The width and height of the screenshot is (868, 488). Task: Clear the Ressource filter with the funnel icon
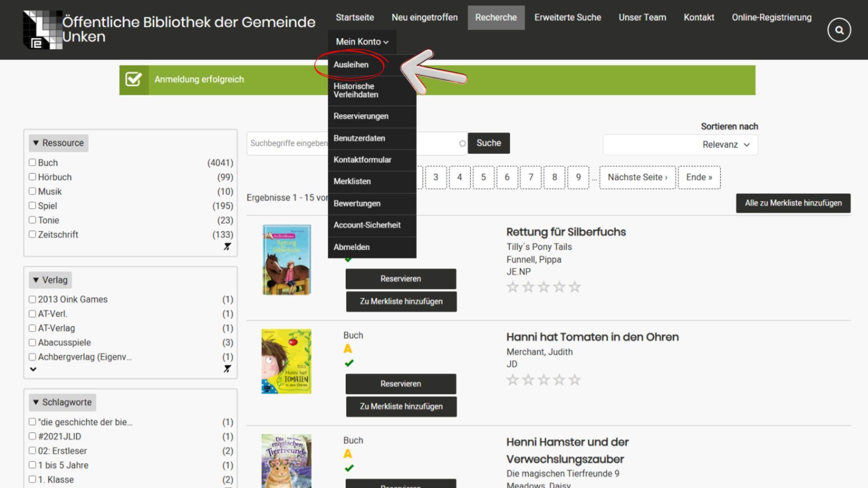(x=227, y=247)
